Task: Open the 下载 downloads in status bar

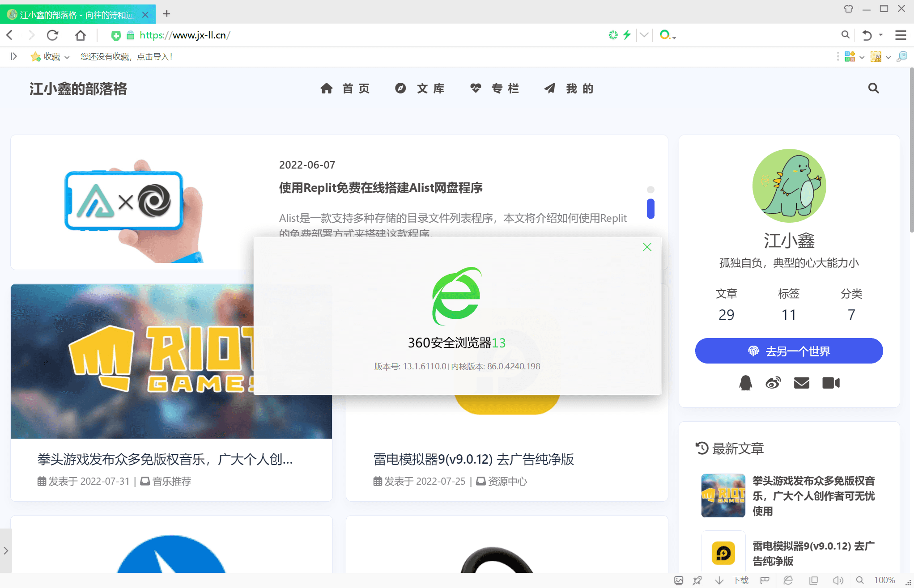Action: (740, 580)
